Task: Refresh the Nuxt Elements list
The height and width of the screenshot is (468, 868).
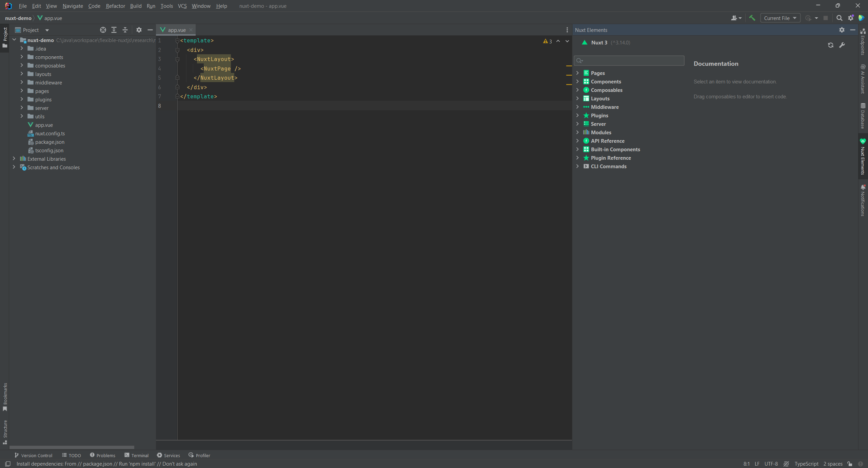Action: [831, 45]
